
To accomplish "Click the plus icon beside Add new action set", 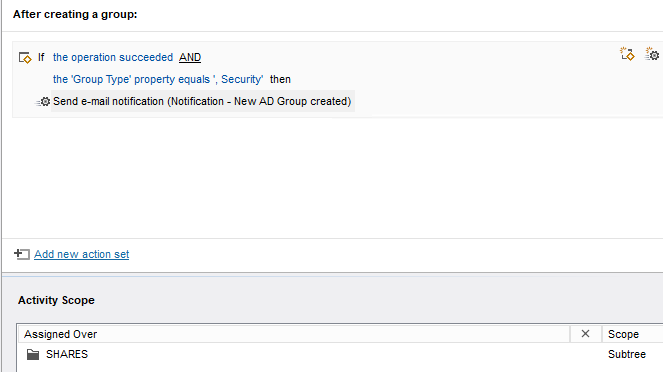I will coord(22,254).
